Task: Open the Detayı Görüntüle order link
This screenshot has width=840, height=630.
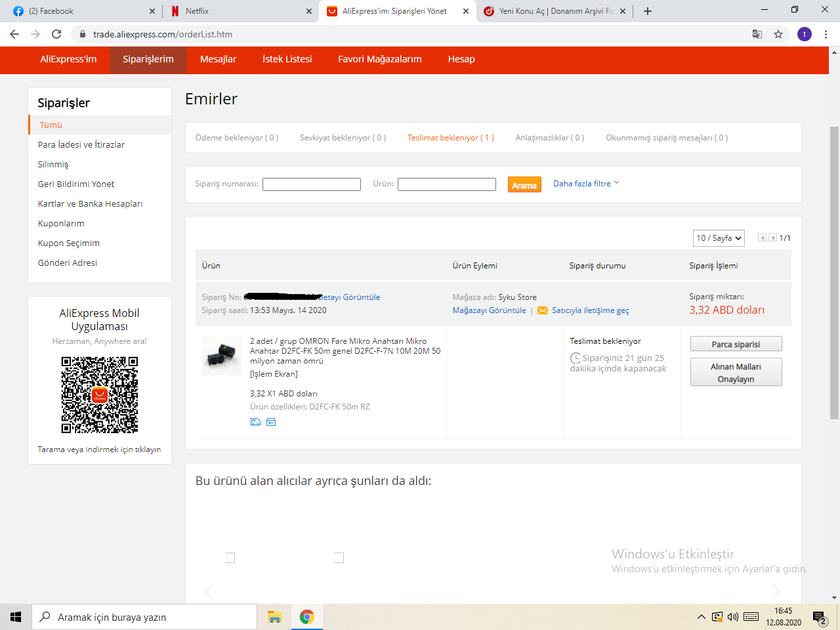Action: pyautogui.click(x=349, y=297)
